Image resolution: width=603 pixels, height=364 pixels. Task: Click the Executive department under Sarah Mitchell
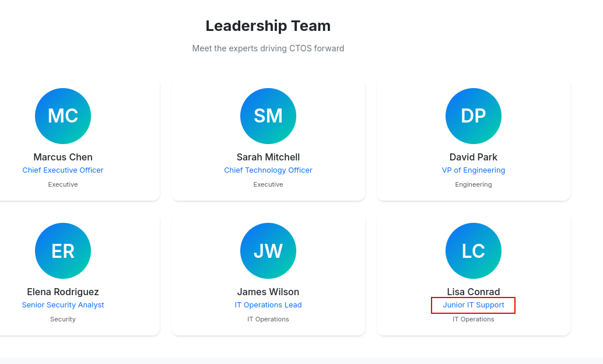268,184
